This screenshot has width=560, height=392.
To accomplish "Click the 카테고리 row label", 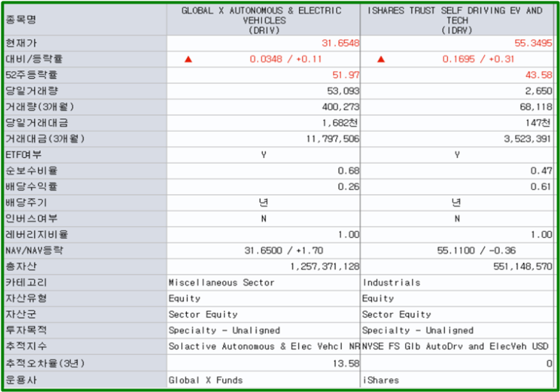I will pos(26,283).
